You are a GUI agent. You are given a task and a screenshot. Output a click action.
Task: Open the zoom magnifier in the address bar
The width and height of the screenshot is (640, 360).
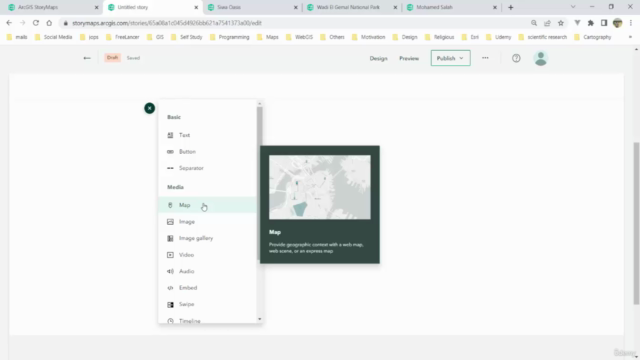click(x=533, y=23)
